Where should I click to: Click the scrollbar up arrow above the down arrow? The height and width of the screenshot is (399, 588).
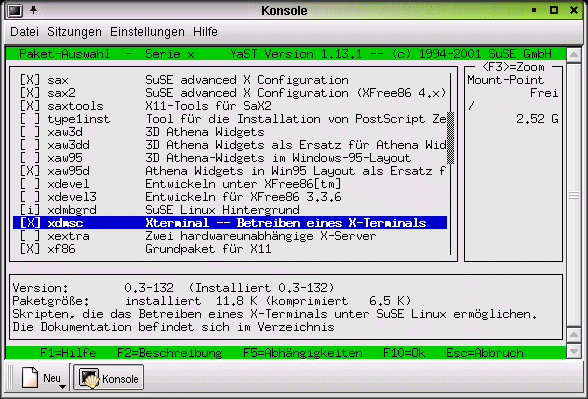574,334
